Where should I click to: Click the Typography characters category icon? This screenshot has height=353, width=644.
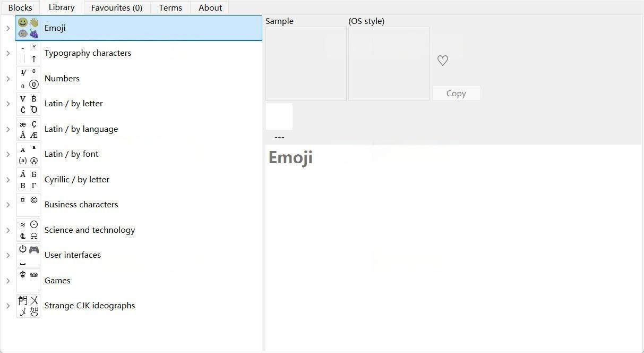click(28, 53)
